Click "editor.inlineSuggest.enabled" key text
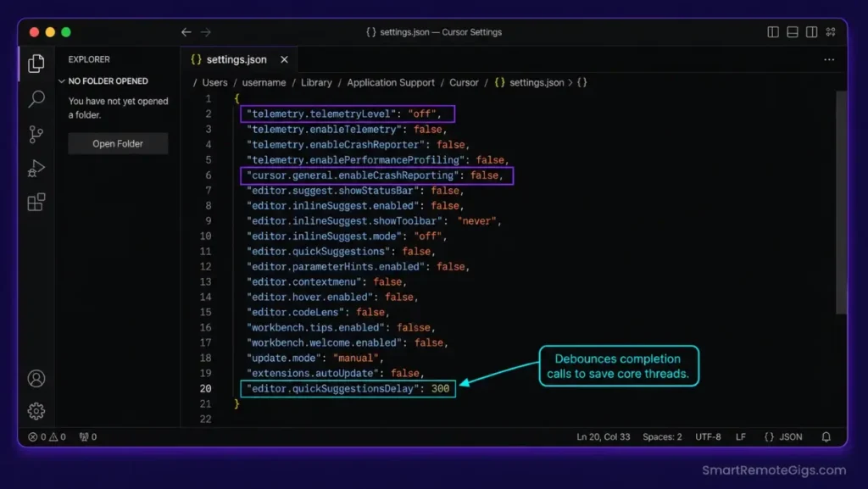Image resolution: width=868 pixels, height=489 pixels. 333,206
